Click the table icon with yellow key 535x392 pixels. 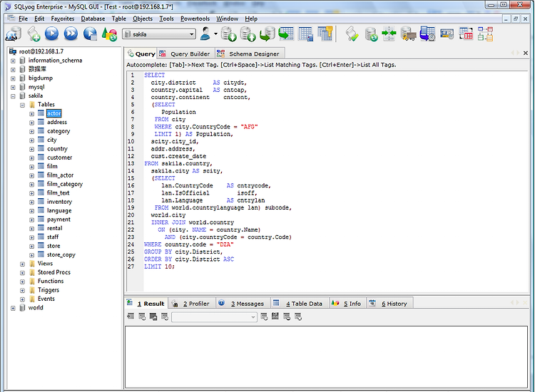click(325, 33)
